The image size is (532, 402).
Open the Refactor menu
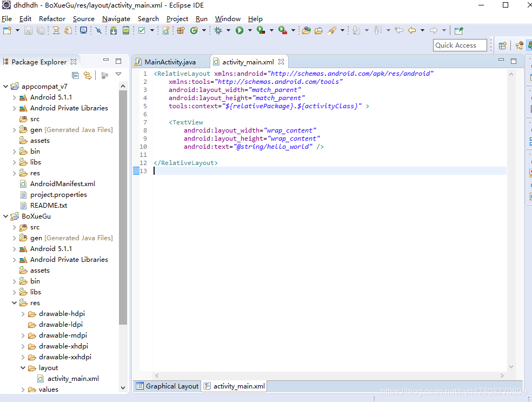pyautogui.click(x=52, y=19)
